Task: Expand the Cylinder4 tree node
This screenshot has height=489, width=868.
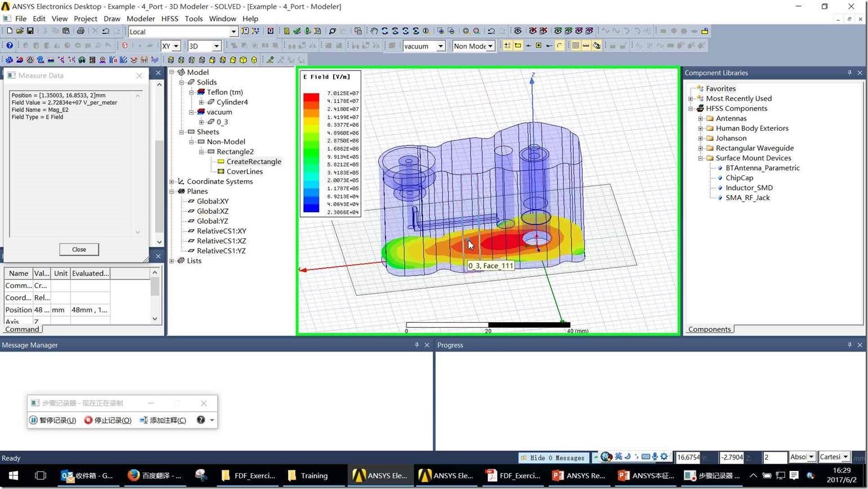Action: coord(201,102)
